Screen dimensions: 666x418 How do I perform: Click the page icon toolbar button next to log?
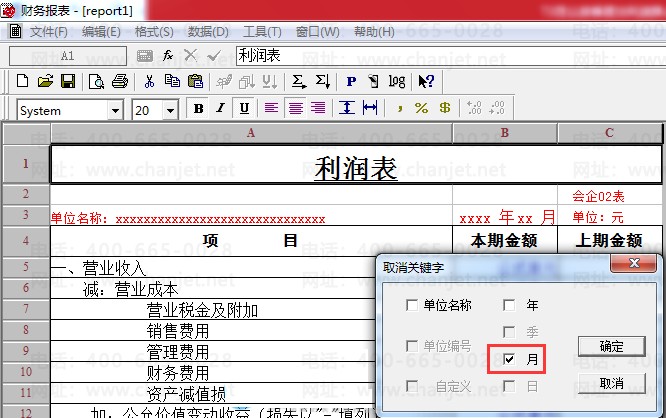point(373,81)
